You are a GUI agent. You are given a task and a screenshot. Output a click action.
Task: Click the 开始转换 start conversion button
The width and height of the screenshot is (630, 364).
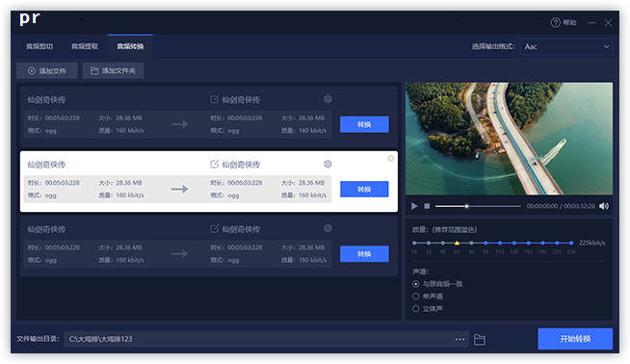[575, 339]
